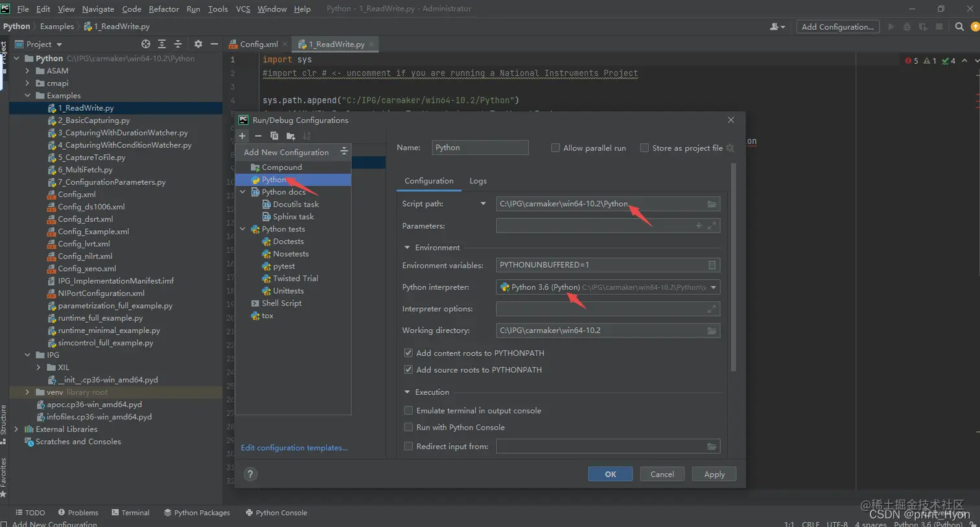Collapse Python docs group in list
The image size is (980, 527).
point(243,192)
